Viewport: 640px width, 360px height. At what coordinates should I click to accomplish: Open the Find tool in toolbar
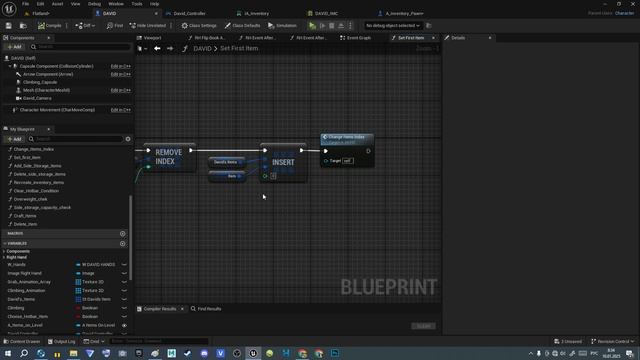(x=115, y=26)
